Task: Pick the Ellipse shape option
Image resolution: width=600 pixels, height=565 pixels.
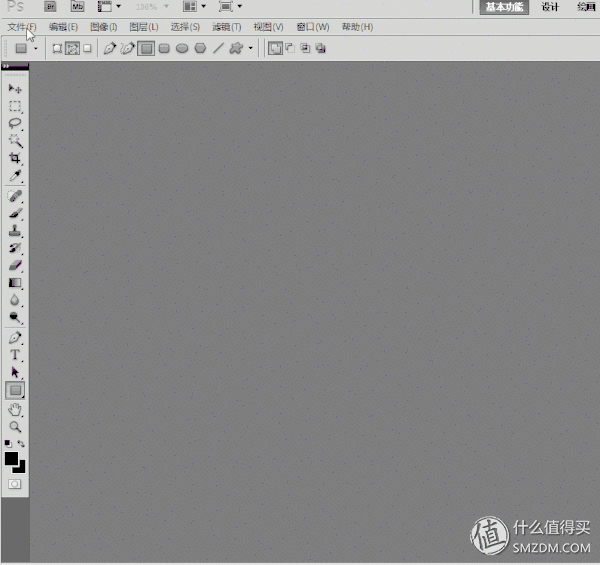Action: (x=182, y=48)
